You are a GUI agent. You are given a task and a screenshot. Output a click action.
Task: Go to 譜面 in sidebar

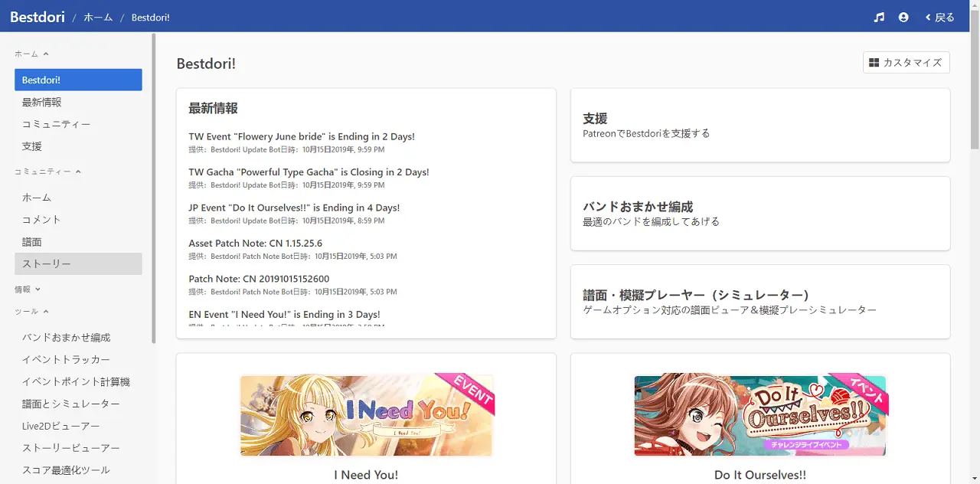(32, 241)
